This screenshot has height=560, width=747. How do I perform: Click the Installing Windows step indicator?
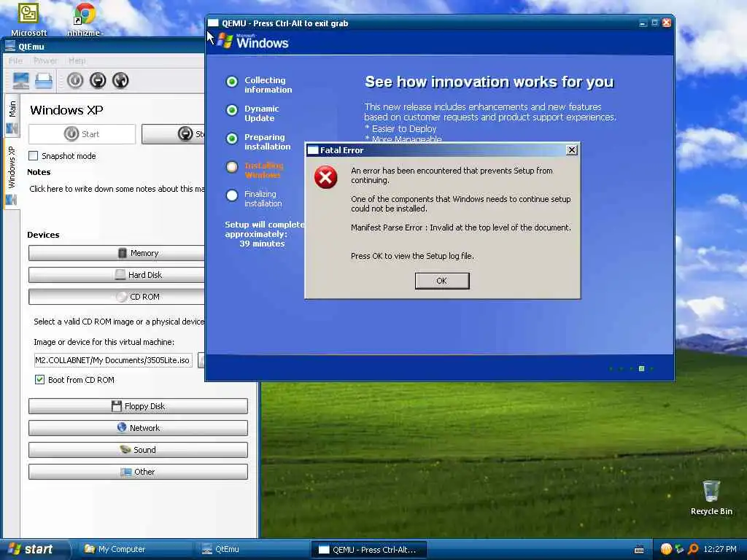coord(232,167)
